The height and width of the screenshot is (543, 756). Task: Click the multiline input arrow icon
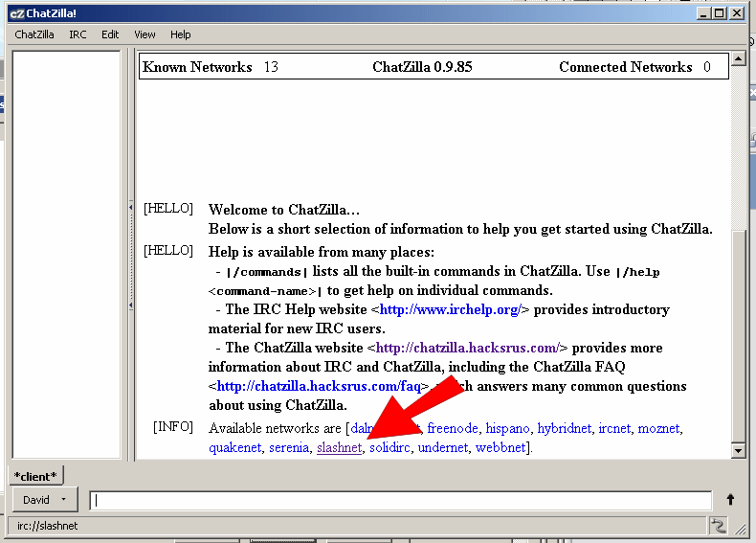pos(731,500)
